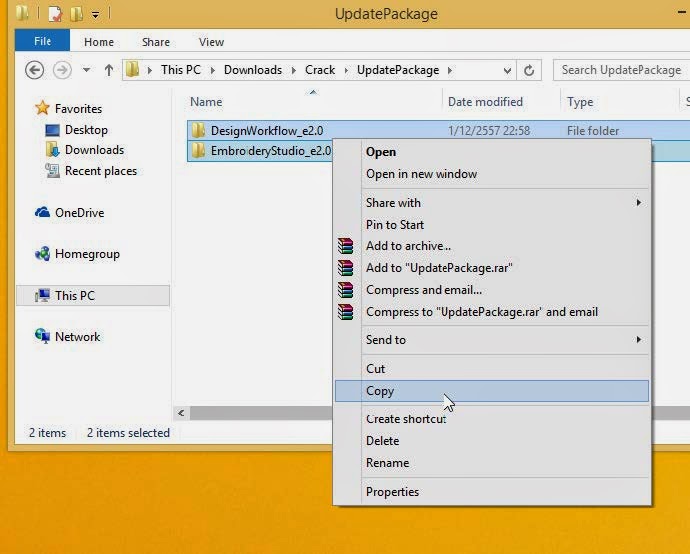
Task: Click This PC in address breadcrumb
Action: tap(180, 70)
